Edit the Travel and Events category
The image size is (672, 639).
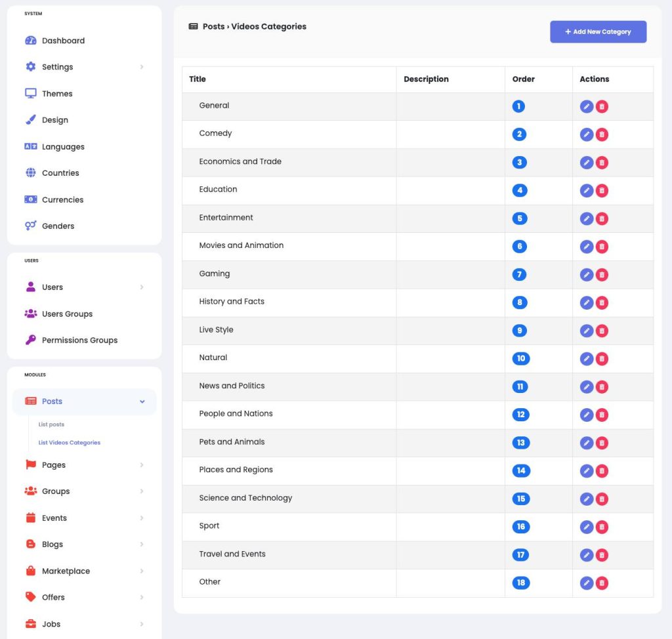(x=586, y=555)
